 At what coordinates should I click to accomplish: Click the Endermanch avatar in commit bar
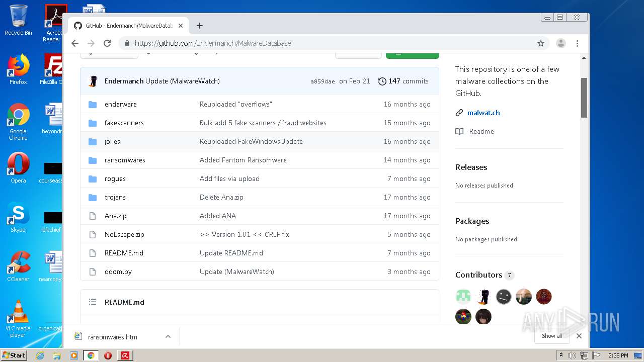[93, 81]
